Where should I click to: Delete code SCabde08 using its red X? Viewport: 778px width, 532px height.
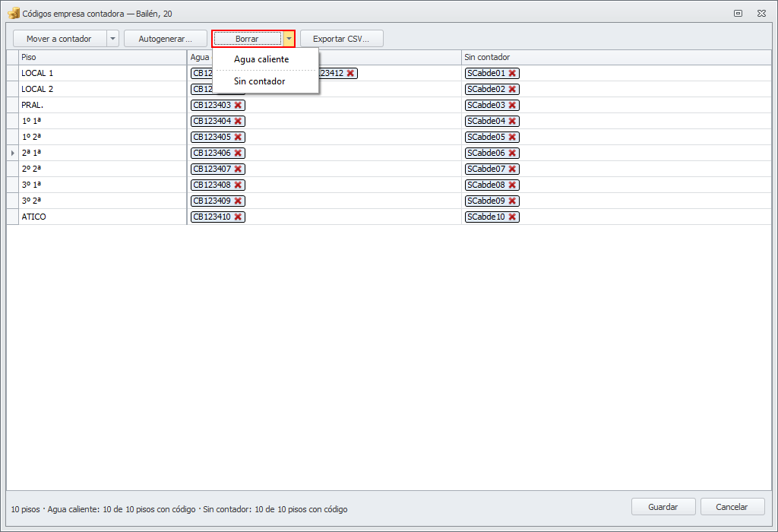point(513,185)
